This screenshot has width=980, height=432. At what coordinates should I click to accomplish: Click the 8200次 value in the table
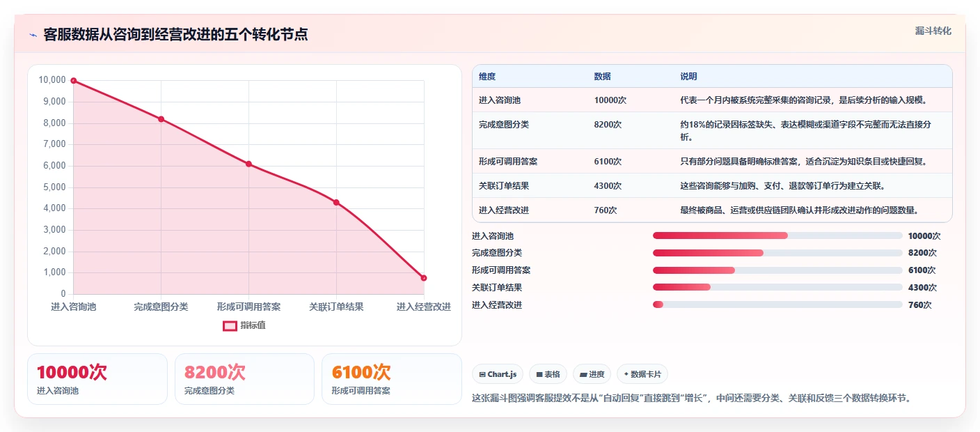coord(608,125)
